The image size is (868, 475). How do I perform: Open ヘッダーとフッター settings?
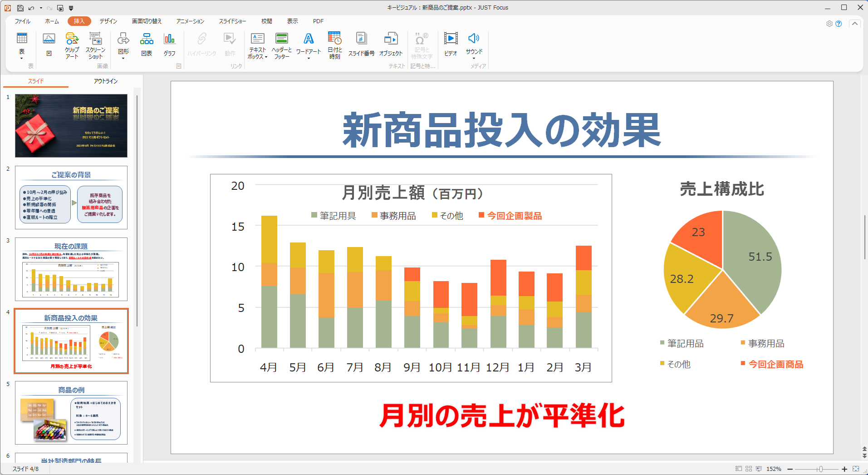coord(281,45)
